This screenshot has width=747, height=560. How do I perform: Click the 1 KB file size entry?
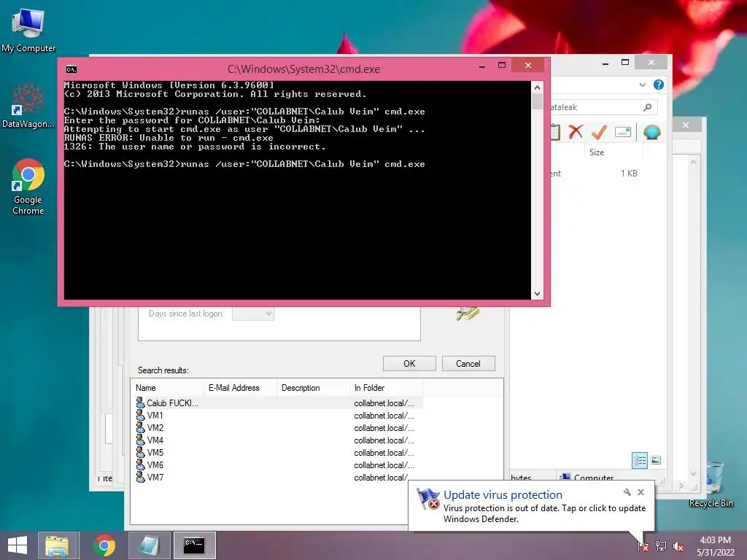click(x=629, y=174)
